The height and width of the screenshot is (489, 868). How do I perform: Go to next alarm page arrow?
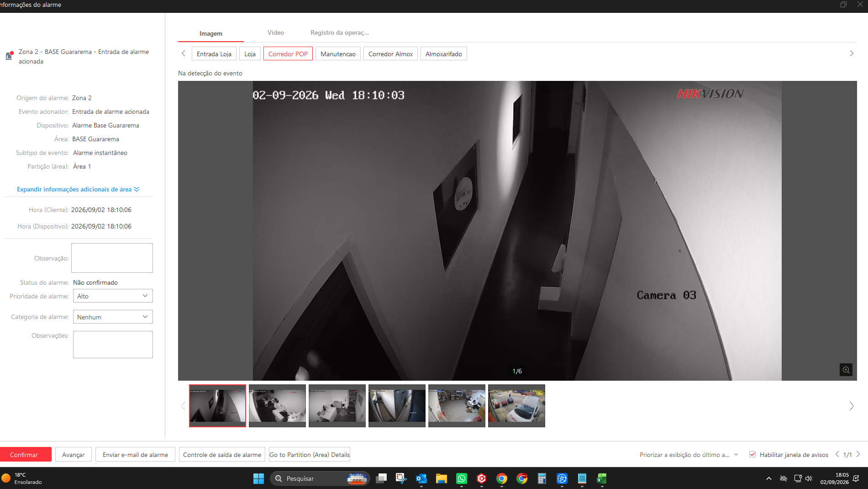(x=858, y=454)
